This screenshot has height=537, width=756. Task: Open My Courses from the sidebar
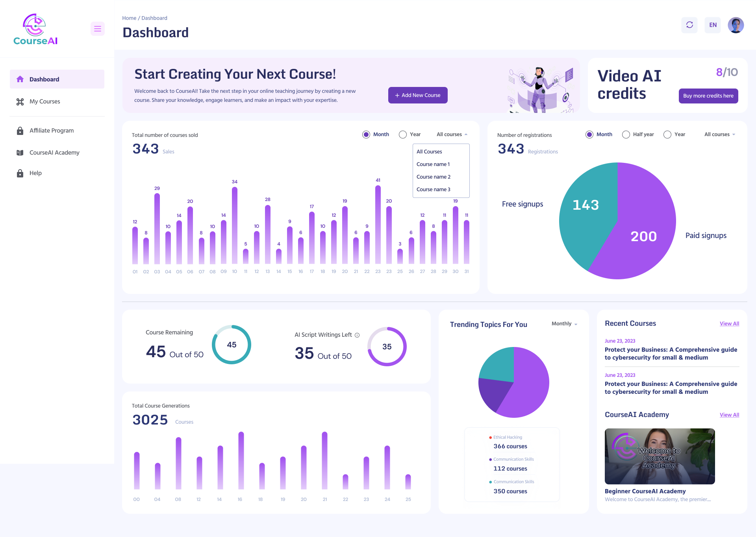(20, 101)
